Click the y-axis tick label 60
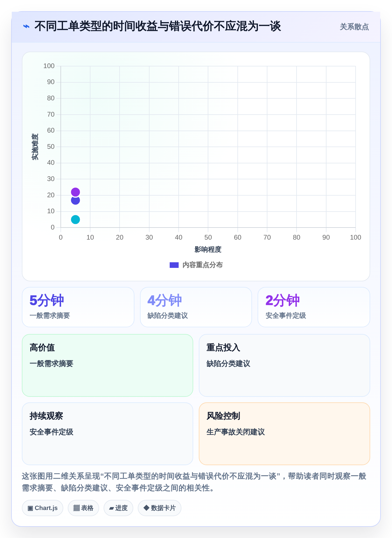 [x=51, y=131]
